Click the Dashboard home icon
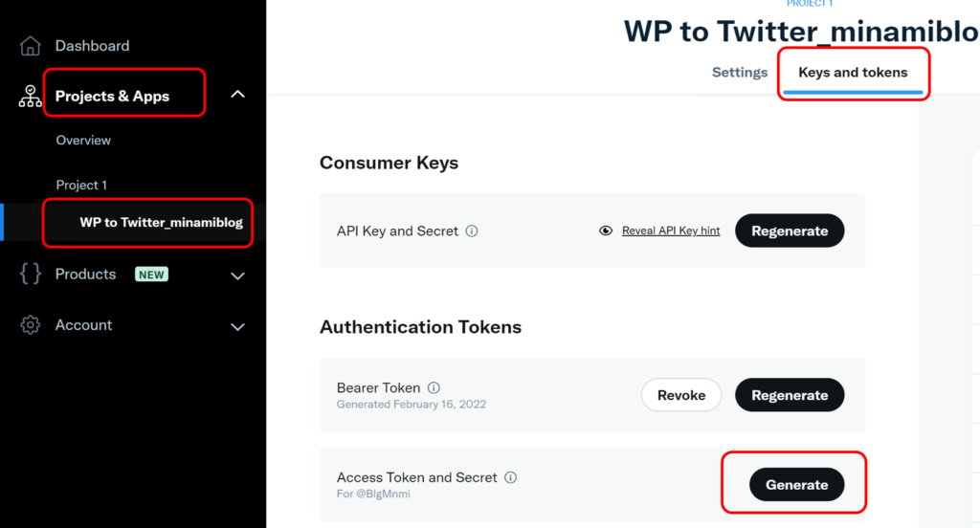Screen dimensions: 980x528 pyautogui.click(x=30, y=46)
